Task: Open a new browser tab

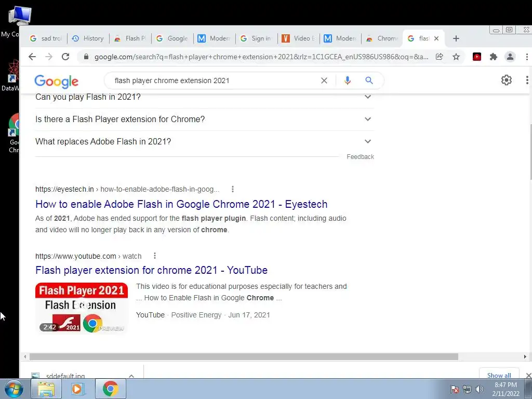Action: pos(456,38)
